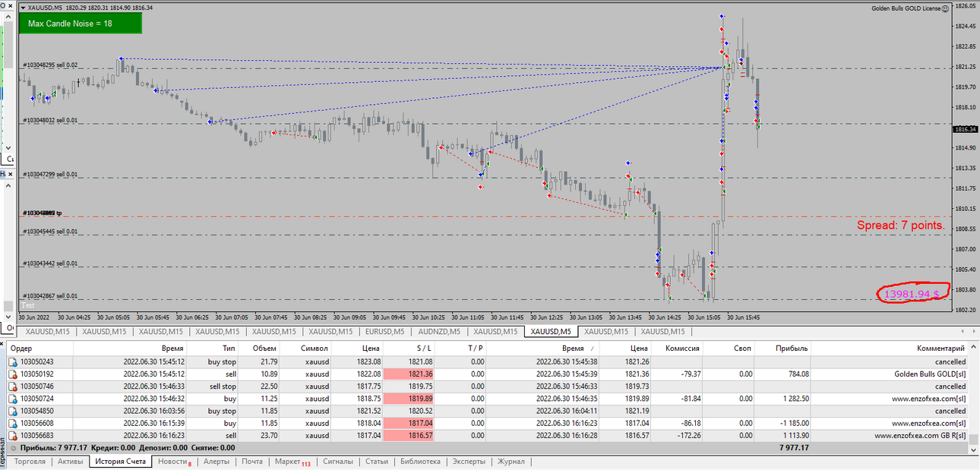
Task: Click the smiley expert icon beside Golden Bulls GOLD License
Action: (x=946, y=8)
